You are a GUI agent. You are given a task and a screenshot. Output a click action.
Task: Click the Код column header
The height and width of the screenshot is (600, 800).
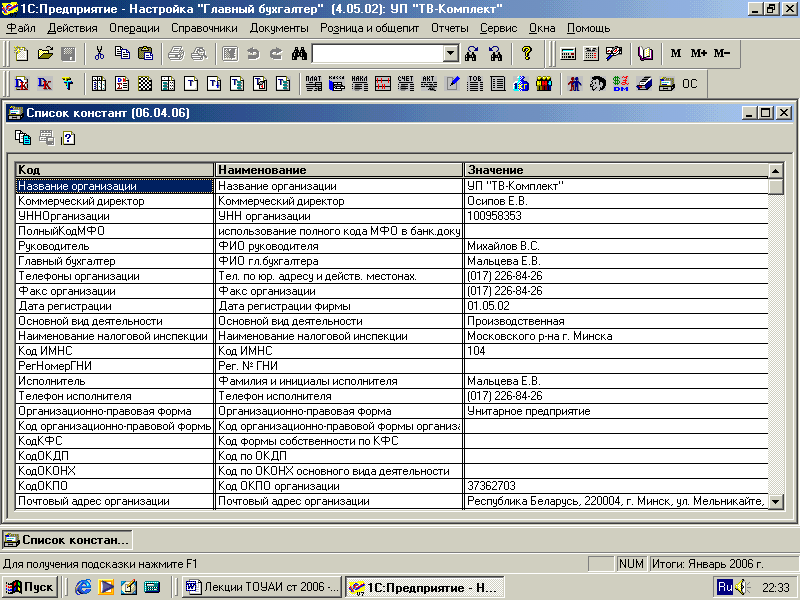coord(115,170)
